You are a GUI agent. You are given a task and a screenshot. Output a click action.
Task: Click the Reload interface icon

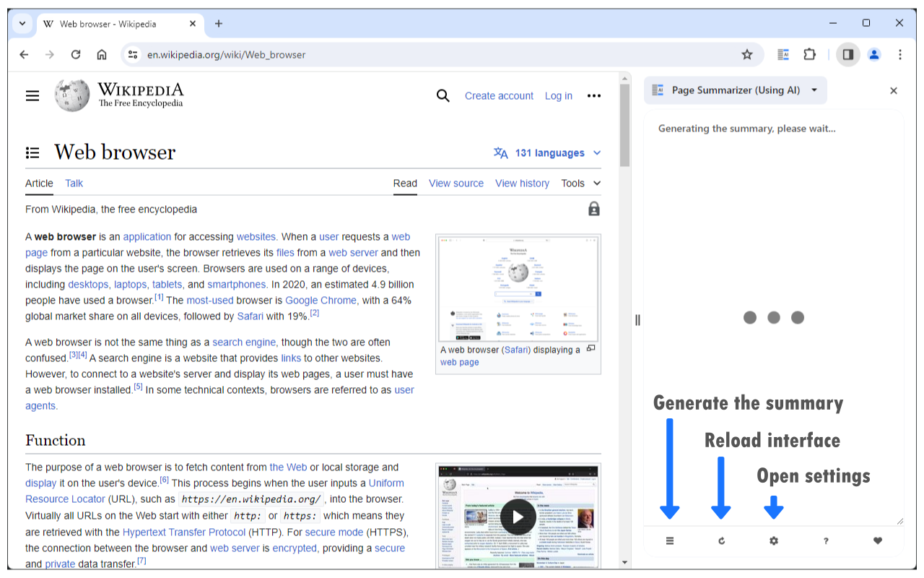[x=722, y=540]
